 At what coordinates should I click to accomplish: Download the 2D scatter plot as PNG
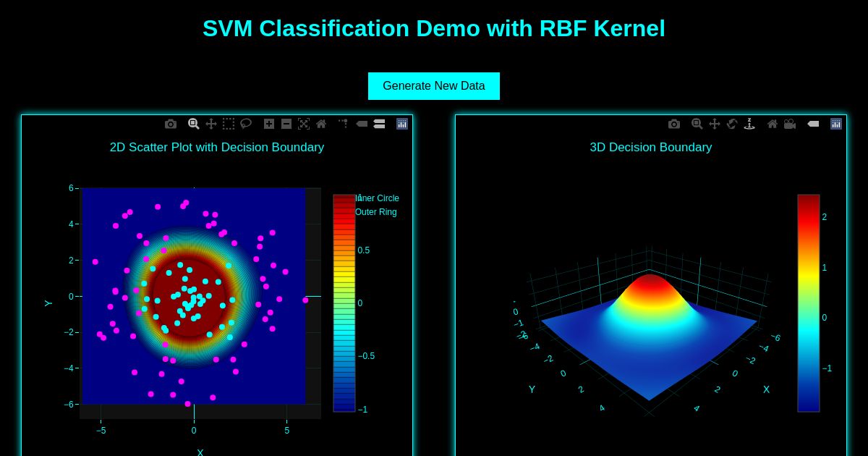tap(171, 124)
